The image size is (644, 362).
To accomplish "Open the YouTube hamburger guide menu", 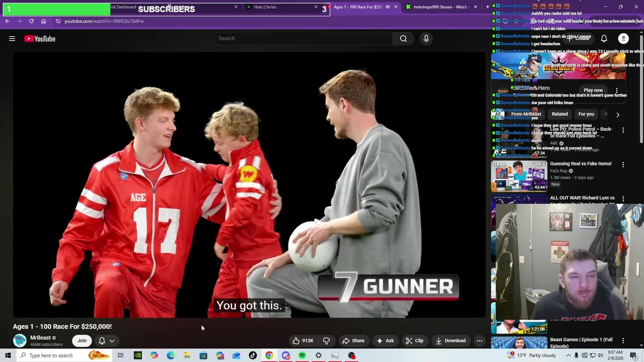I will pyautogui.click(x=12, y=39).
